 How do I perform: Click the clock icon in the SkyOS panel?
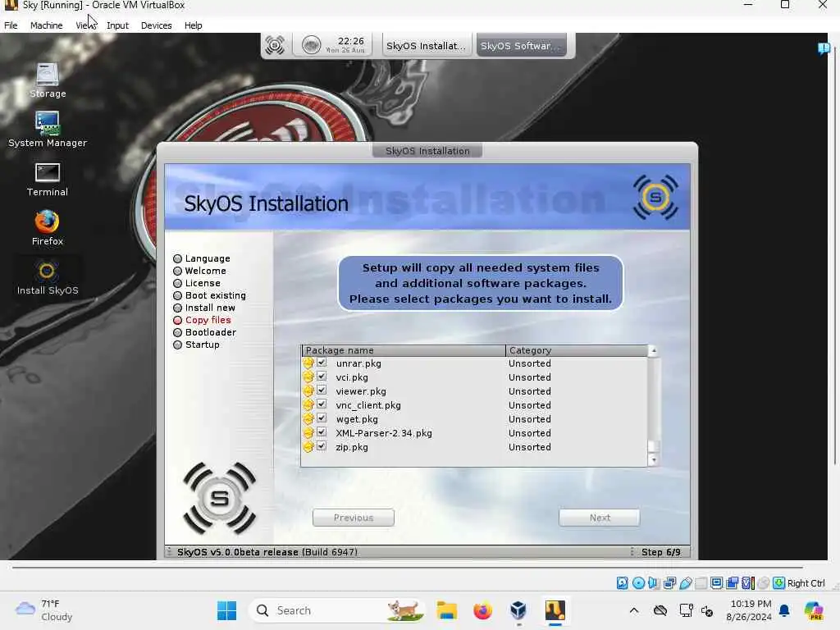point(311,45)
